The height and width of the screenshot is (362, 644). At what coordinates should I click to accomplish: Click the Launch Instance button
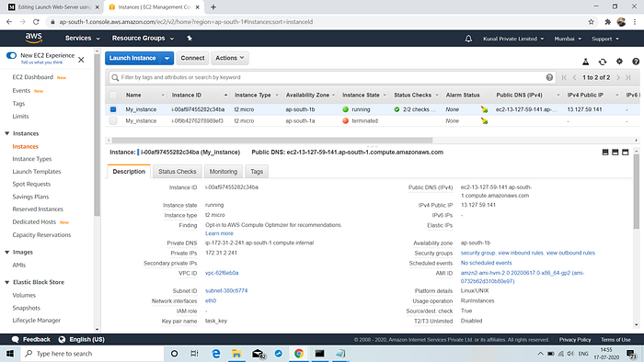(132, 58)
